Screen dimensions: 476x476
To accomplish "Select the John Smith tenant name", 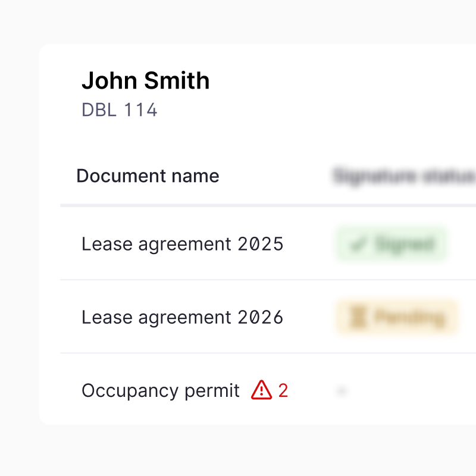I will pos(145,80).
